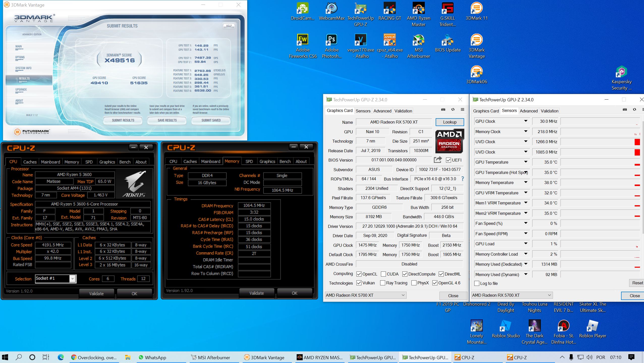The image size is (644, 363).
Task: Select SYSTEM INFO in 3DMark Vantage sidebar
Action: point(23,68)
